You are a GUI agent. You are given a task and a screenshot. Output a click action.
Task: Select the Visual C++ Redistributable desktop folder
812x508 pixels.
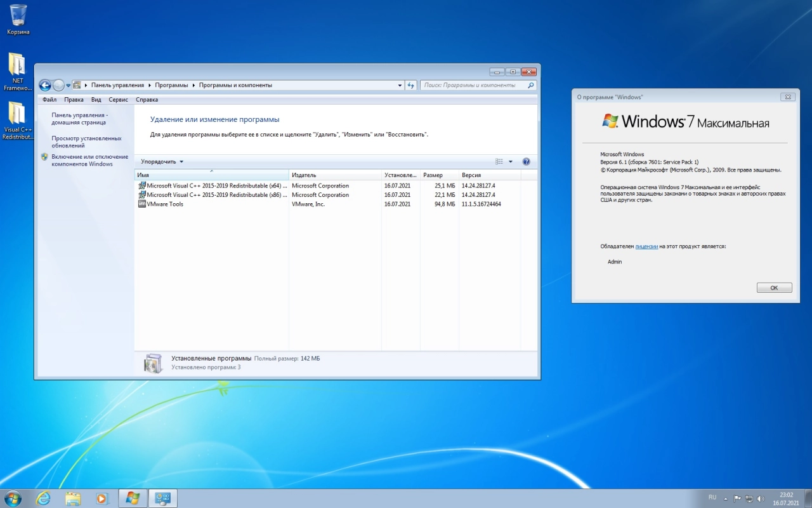point(17,121)
